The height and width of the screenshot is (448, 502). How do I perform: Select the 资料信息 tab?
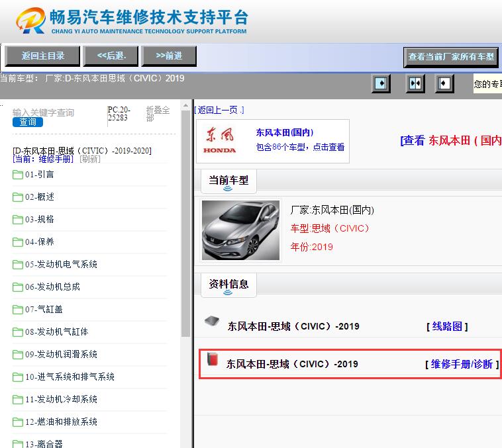pyautogui.click(x=228, y=285)
